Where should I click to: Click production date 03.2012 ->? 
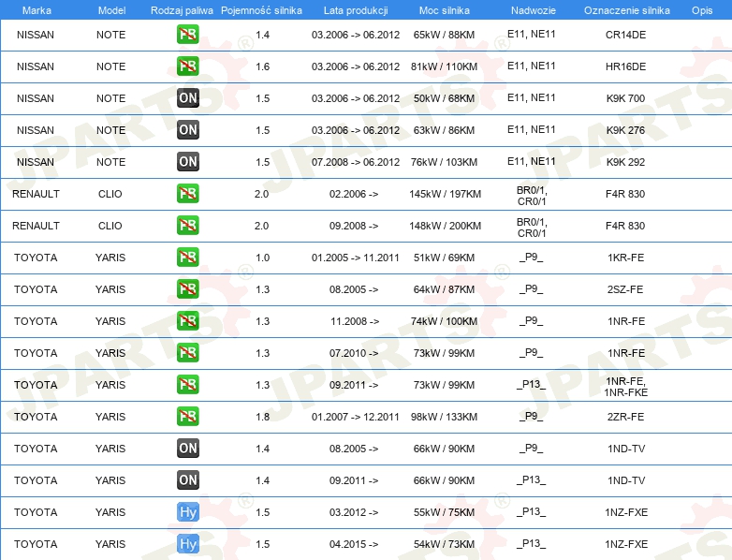pos(354,512)
